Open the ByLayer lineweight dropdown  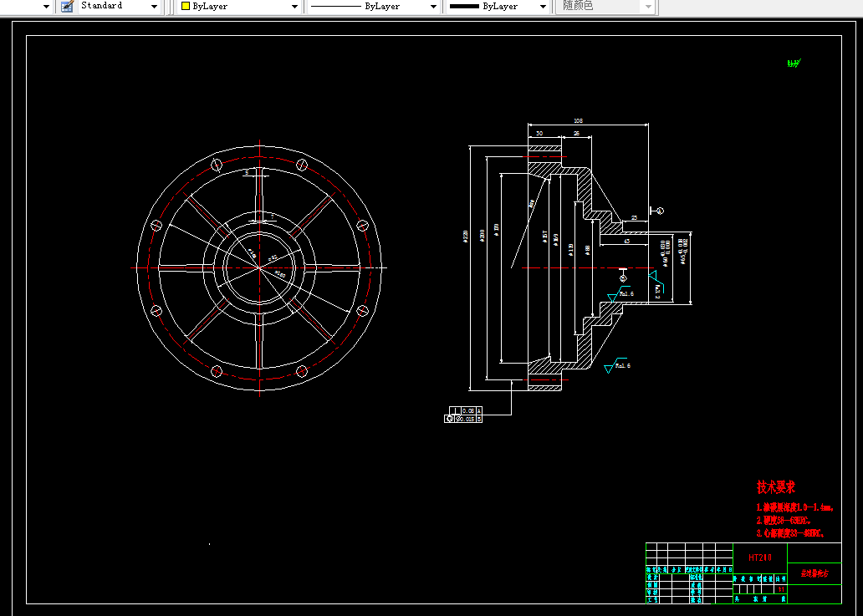coord(542,7)
